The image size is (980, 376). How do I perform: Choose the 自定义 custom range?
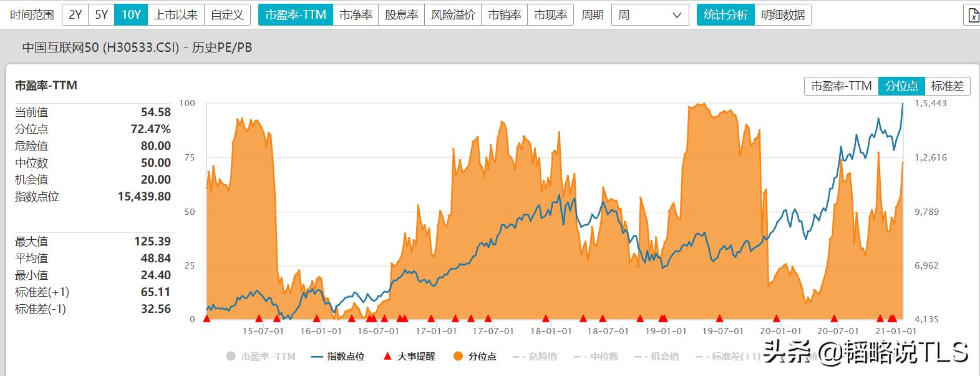coord(227,14)
